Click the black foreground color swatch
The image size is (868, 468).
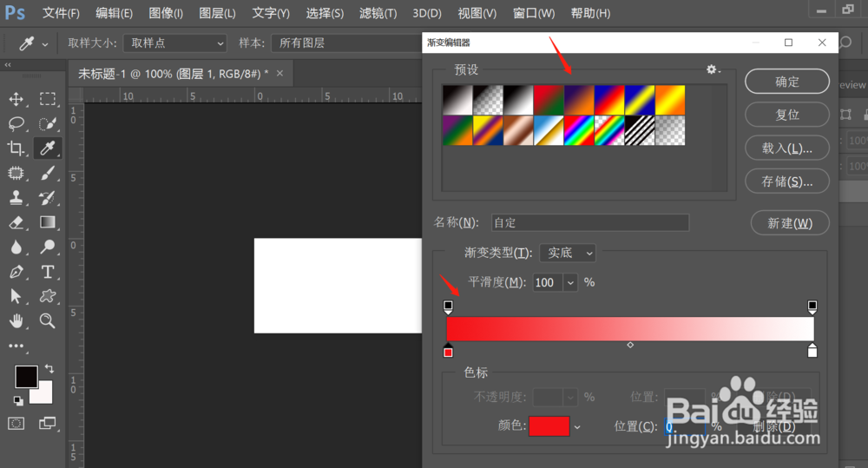pos(26,377)
